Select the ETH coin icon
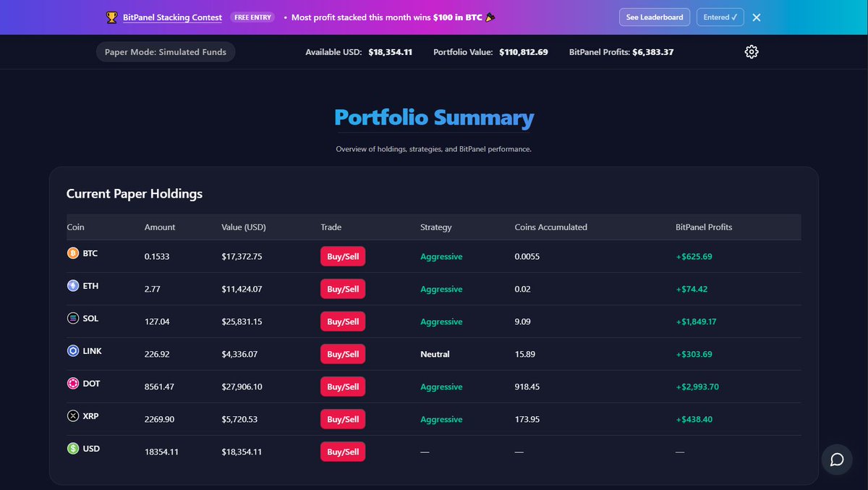This screenshot has width=868, height=490. [72, 285]
